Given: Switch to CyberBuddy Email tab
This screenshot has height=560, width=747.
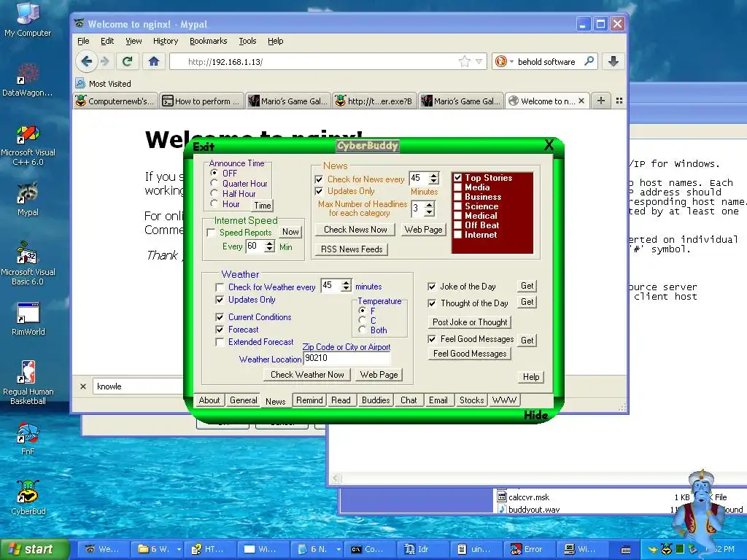Looking at the screenshot, I should click(438, 400).
